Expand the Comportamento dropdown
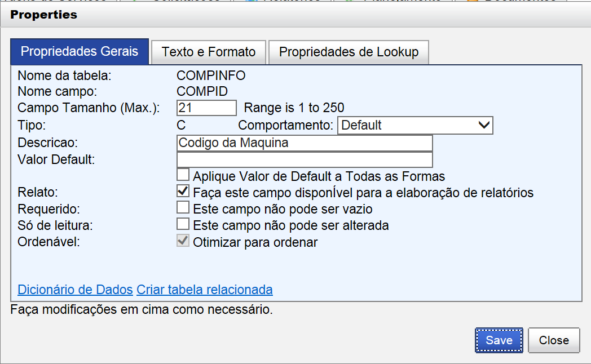The image size is (591, 364). 415,125
